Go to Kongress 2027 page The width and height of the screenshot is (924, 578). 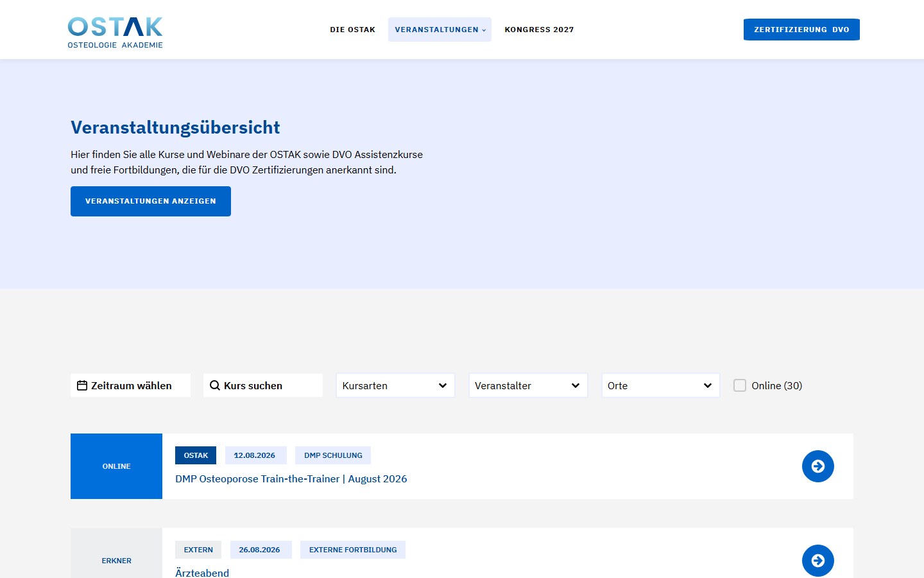pos(539,30)
